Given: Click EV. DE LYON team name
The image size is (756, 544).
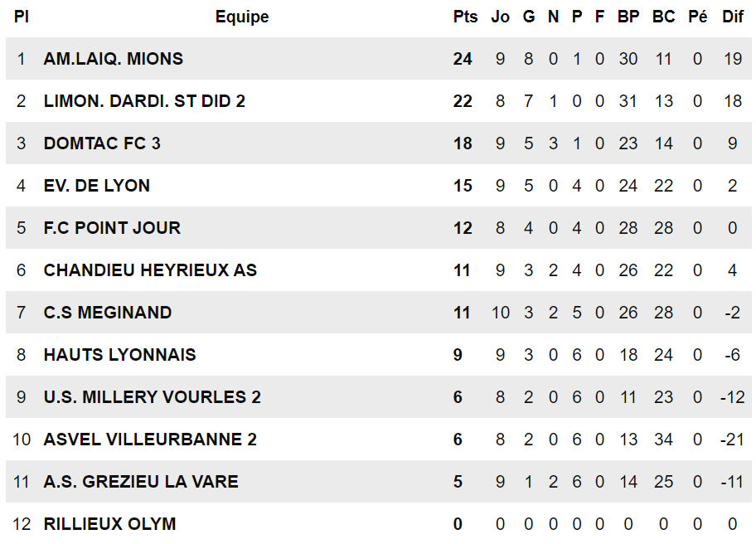Looking at the screenshot, I should pyautogui.click(x=96, y=186).
